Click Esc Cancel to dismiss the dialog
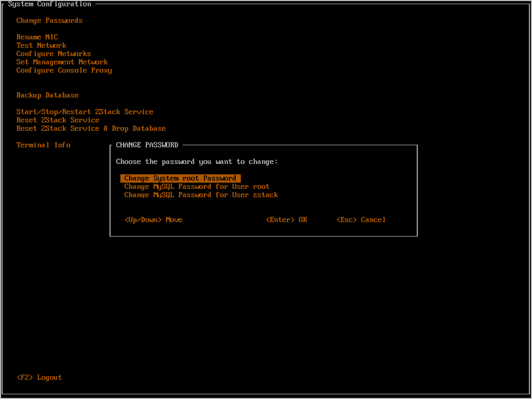Viewport: 532px width, 399px height. click(361, 220)
